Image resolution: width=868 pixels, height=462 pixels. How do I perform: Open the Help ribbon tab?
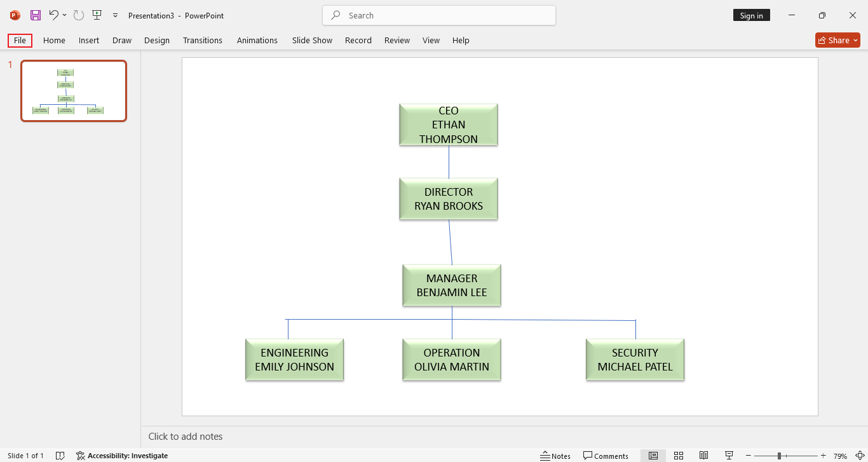pos(461,40)
